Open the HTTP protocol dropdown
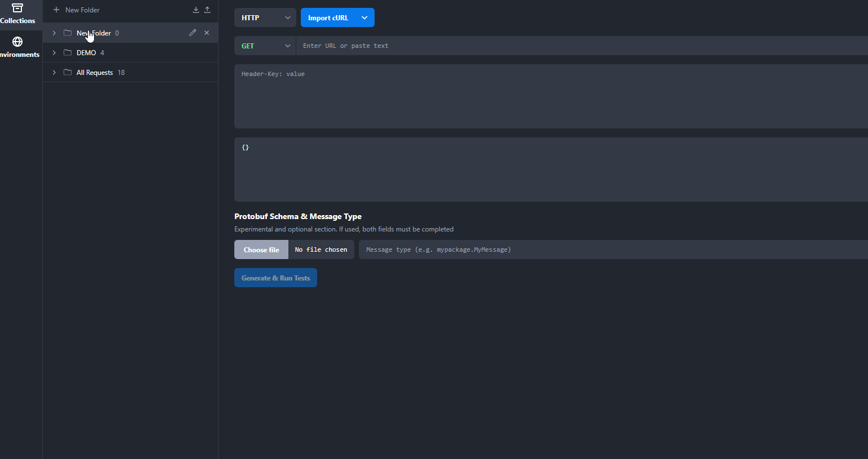The height and width of the screenshot is (459, 868). pos(265,17)
